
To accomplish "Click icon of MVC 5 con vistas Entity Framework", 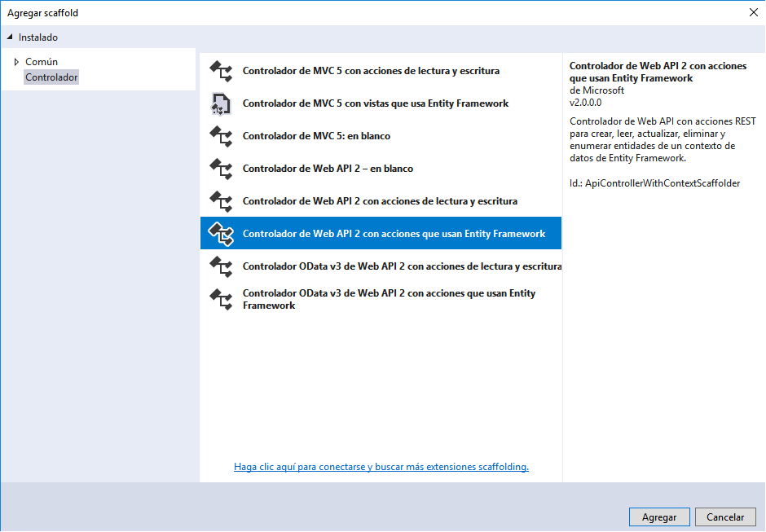I will [221, 103].
